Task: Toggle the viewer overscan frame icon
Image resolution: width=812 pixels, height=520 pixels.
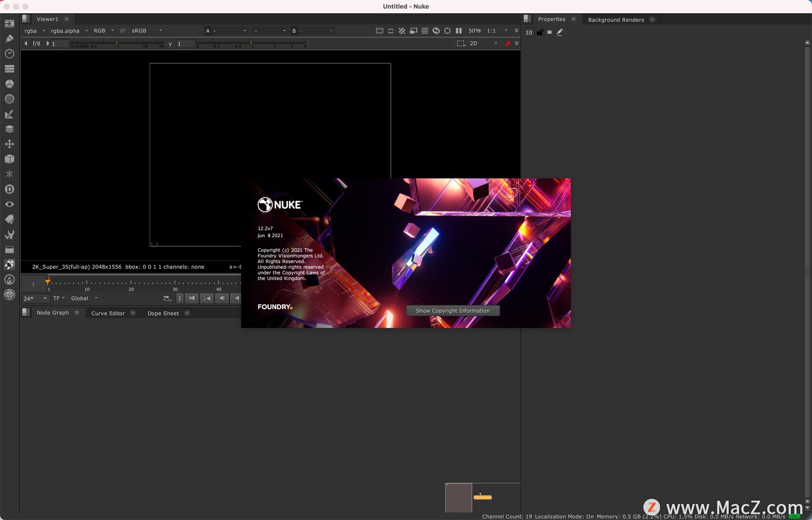Action: [379, 31]
